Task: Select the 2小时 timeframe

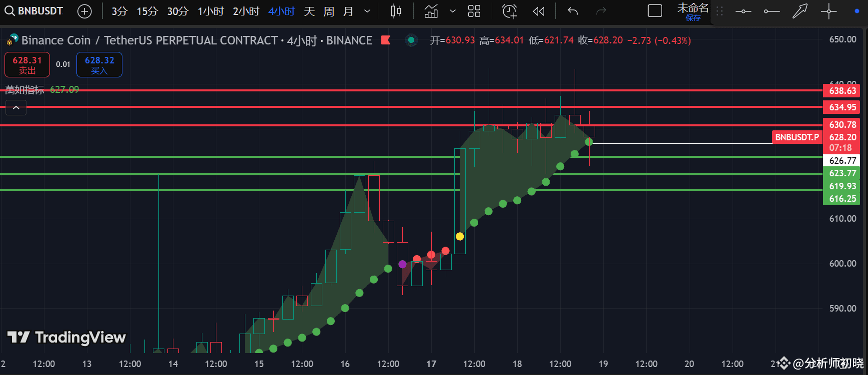Action: (x=246, y=11)
